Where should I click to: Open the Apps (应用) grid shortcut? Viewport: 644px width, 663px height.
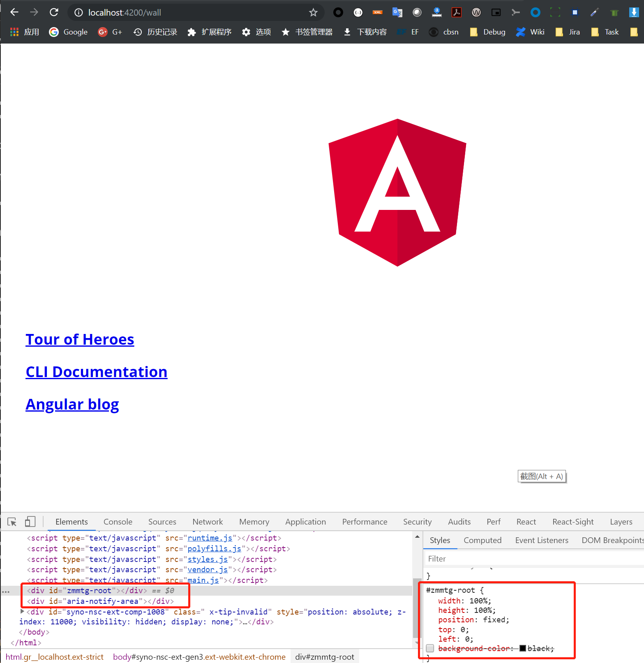[25, 32]
